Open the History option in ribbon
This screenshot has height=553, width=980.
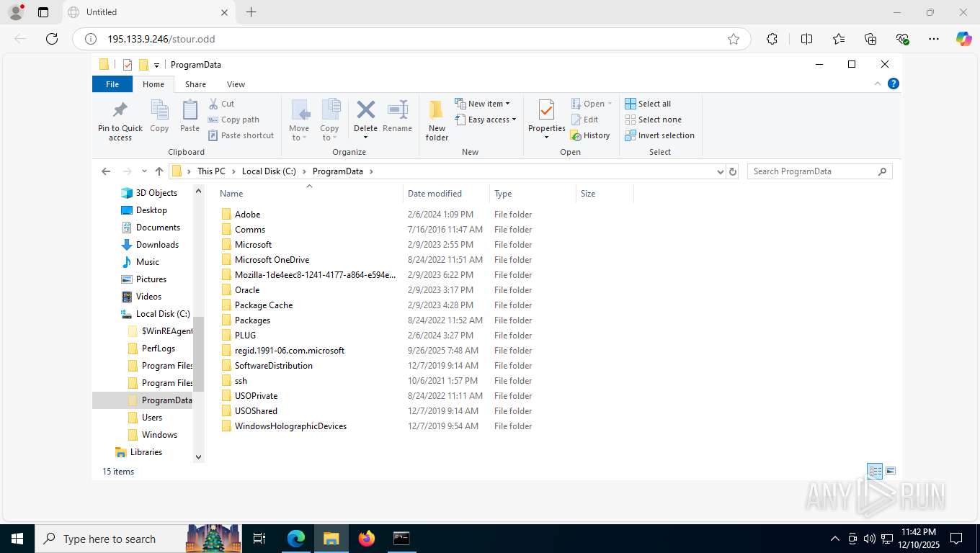[x=589, y=135]
